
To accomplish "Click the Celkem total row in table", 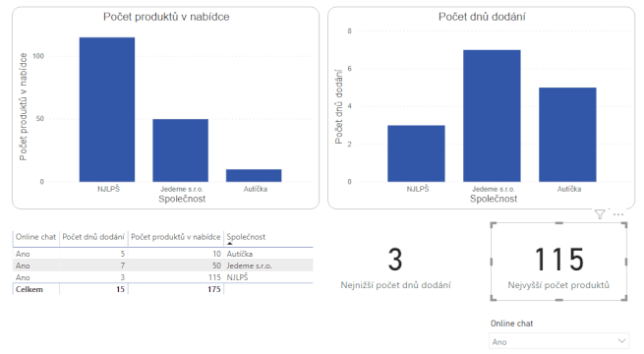I will tap(163, 289).
